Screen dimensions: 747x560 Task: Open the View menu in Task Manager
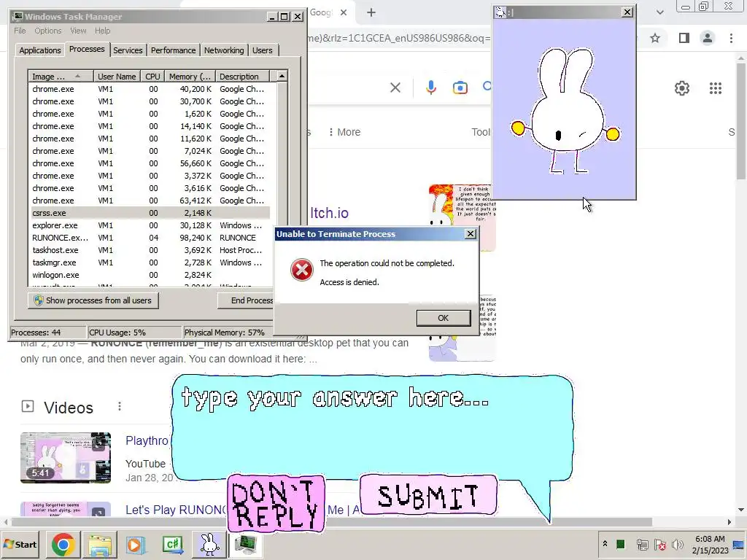pos(78,31)
